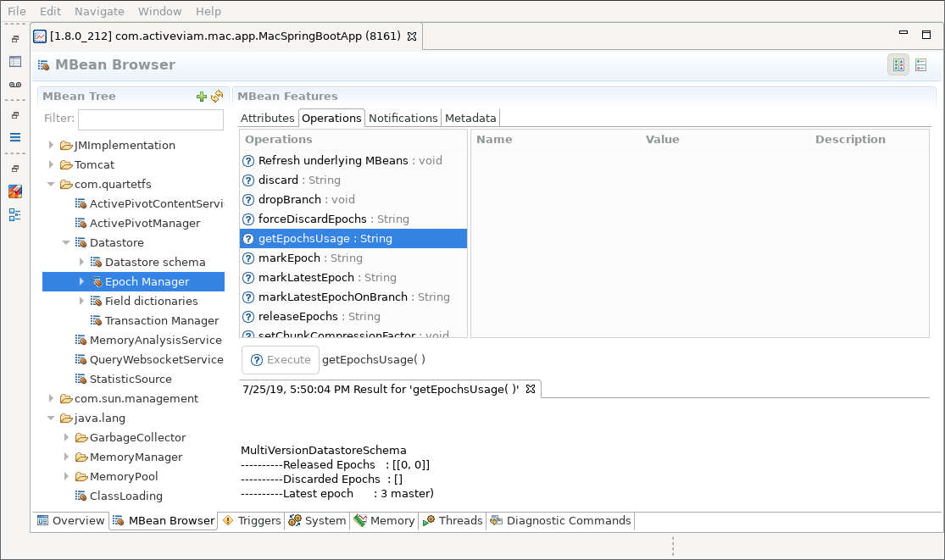Viewport: 945px width, 560px height.
Task: Expand the GarbageCollector folder
Action: [x=67, y=438]
